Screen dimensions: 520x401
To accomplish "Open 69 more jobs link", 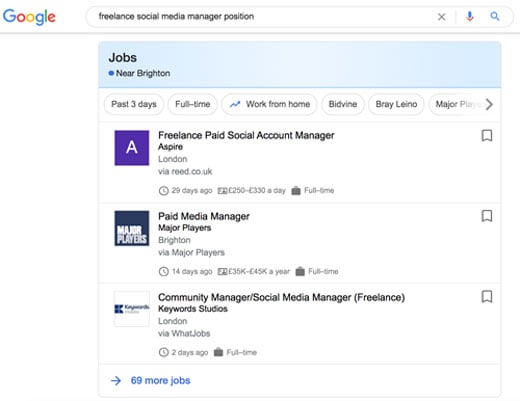I will (160, 380).
